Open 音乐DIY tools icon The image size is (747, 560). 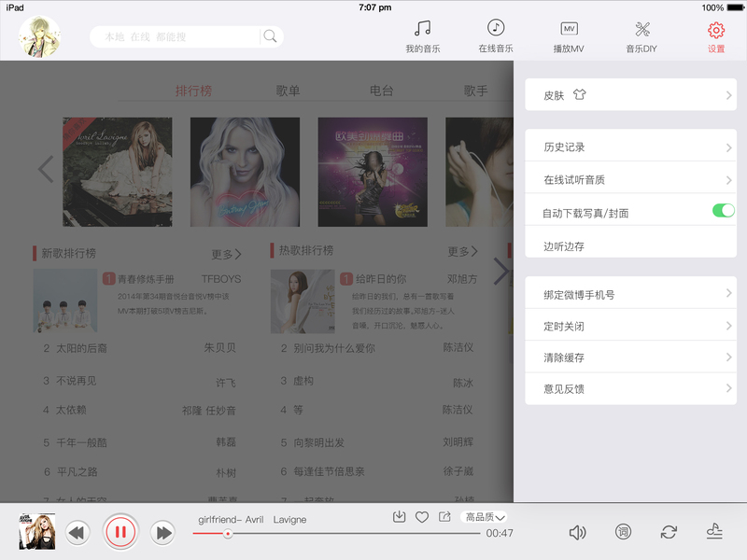[641, 29]
